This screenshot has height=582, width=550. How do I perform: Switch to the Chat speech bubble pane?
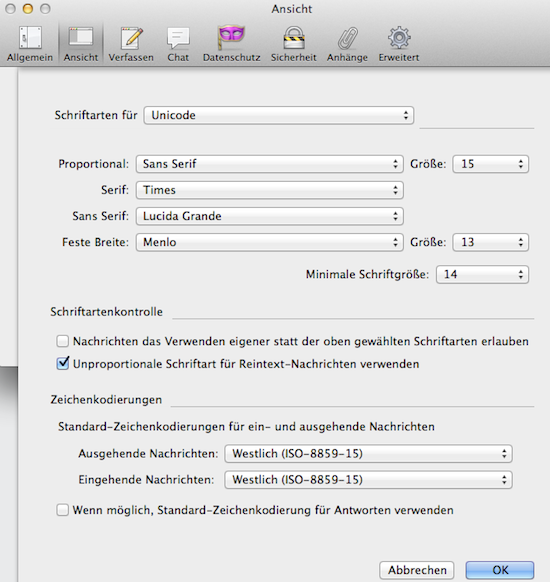(x=178, y=44)
